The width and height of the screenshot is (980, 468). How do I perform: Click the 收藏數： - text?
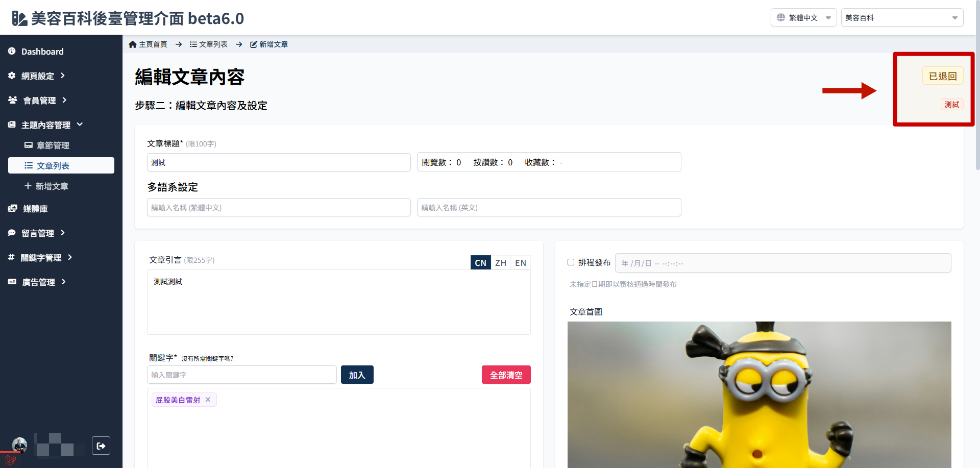[x=544, y=162]
